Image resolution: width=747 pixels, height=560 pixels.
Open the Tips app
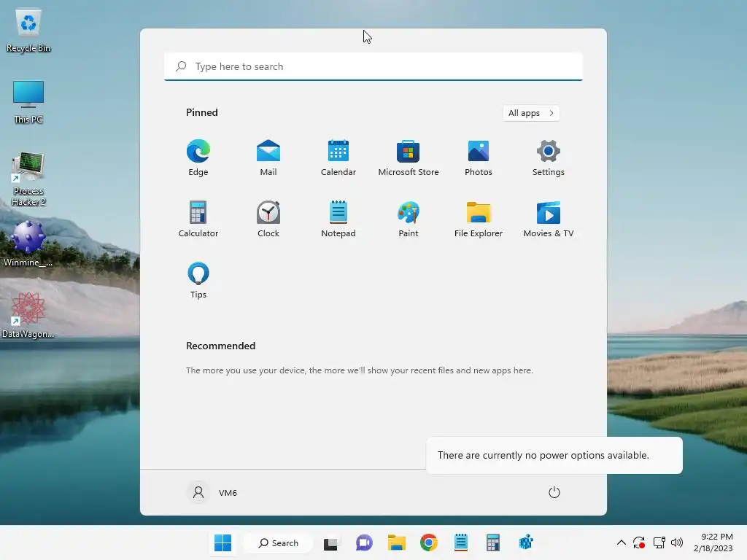(198, 281)
